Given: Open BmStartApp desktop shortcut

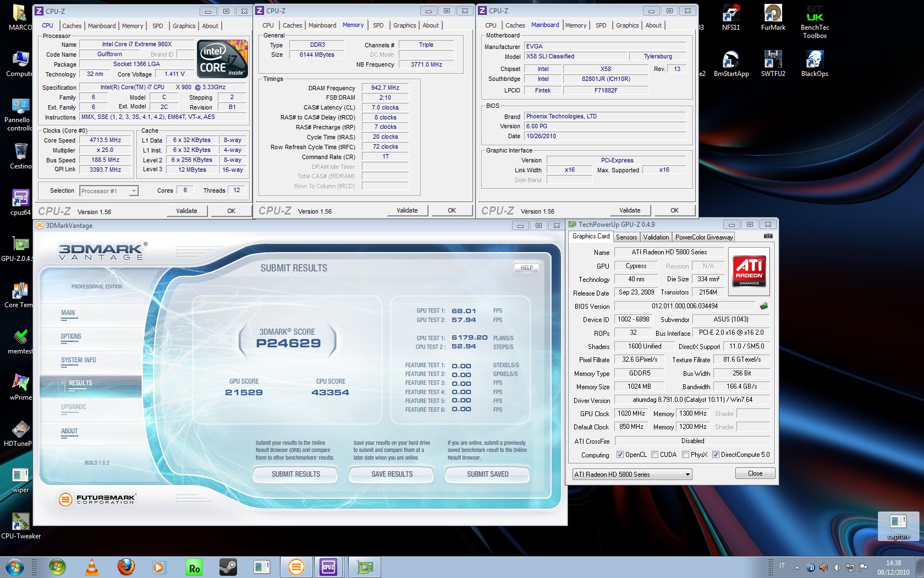Looking at the screenshot, I should 731,64.
